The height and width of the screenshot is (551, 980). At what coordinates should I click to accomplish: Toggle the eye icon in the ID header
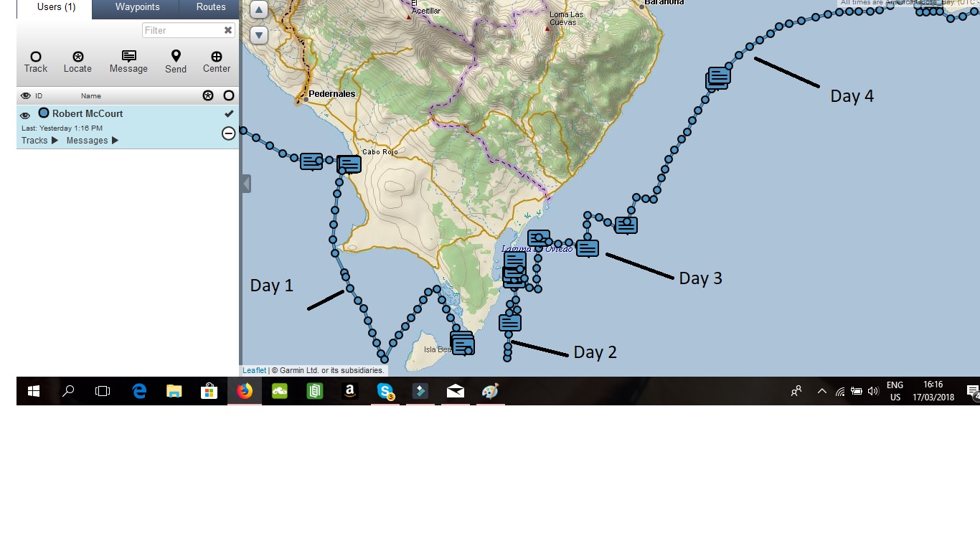[25, 95]
